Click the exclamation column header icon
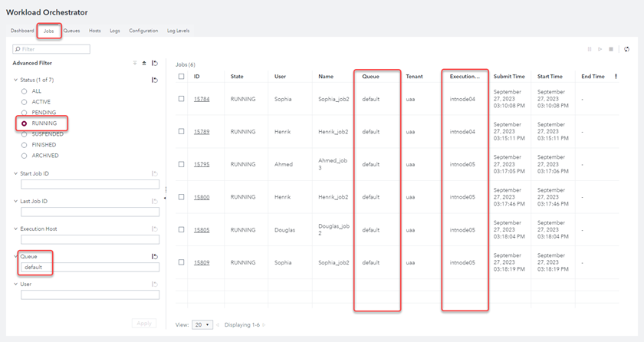Image resolution: width=644 pixels, height=342 pixels. point(616,77)
